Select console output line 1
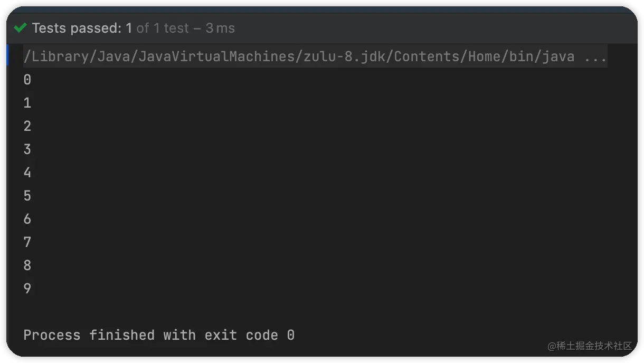Viewport: 644px width, 363px height. pyautogui.click(x=27, y=102)
